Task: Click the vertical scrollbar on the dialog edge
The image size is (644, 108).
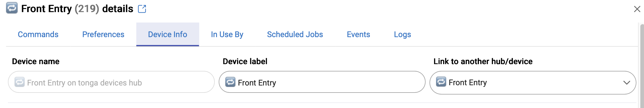Action: (x=642, y=66)
